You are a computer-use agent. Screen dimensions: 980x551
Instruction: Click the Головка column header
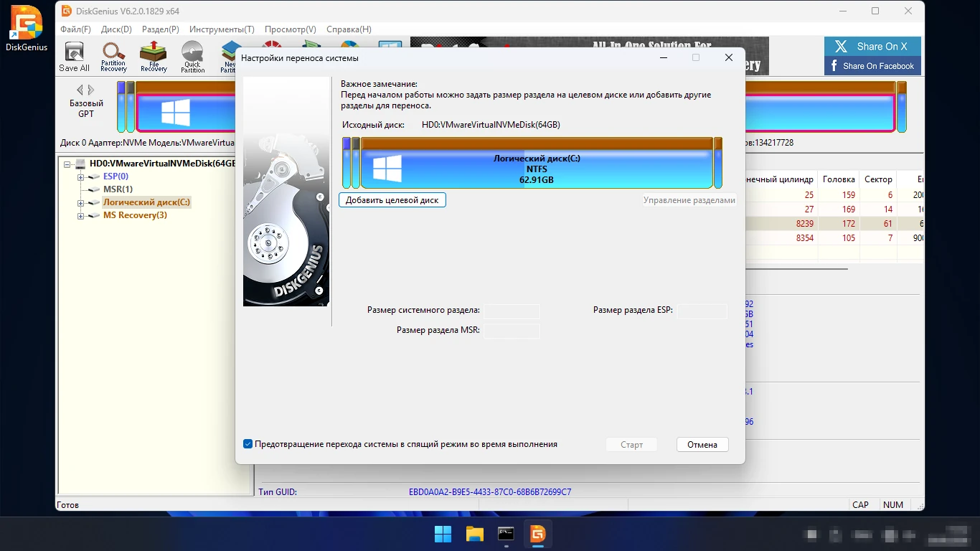pos(839,179)
